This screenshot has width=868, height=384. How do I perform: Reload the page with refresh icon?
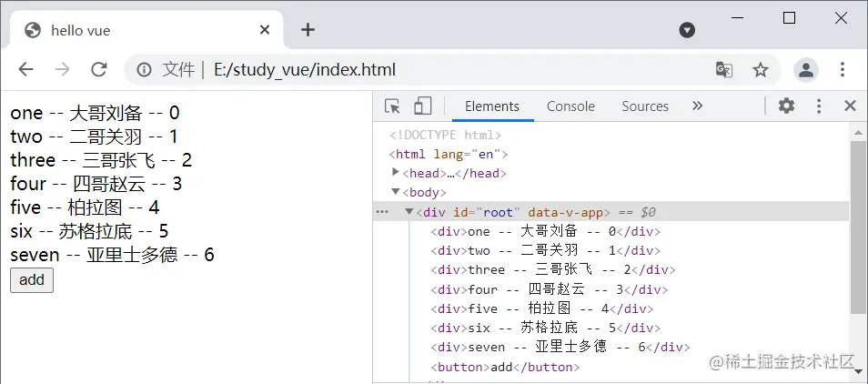99,69
